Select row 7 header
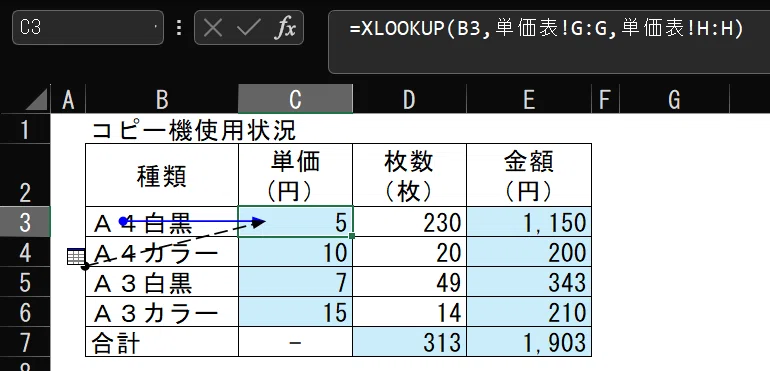Viewport: 770px width, 371px height. [x=25, y=342]
